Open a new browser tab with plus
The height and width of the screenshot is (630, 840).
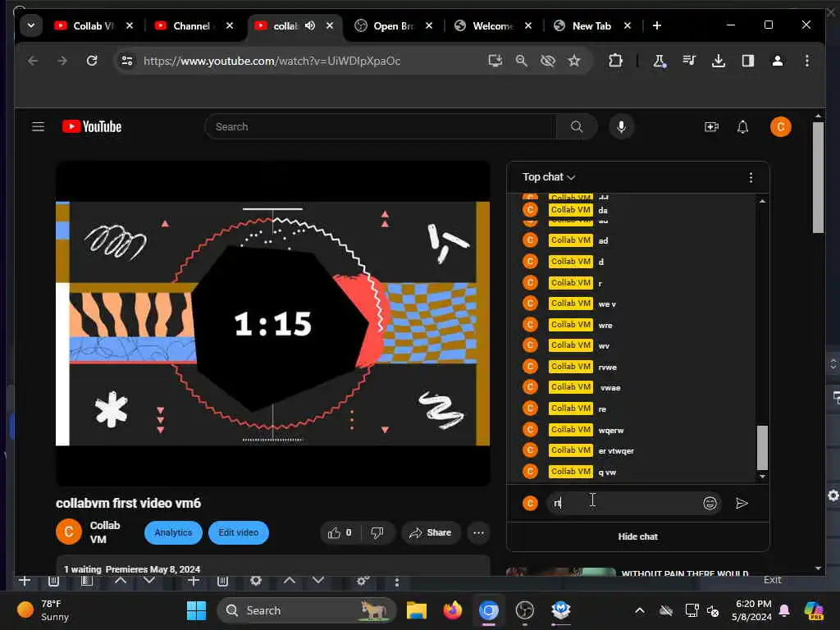657,25
